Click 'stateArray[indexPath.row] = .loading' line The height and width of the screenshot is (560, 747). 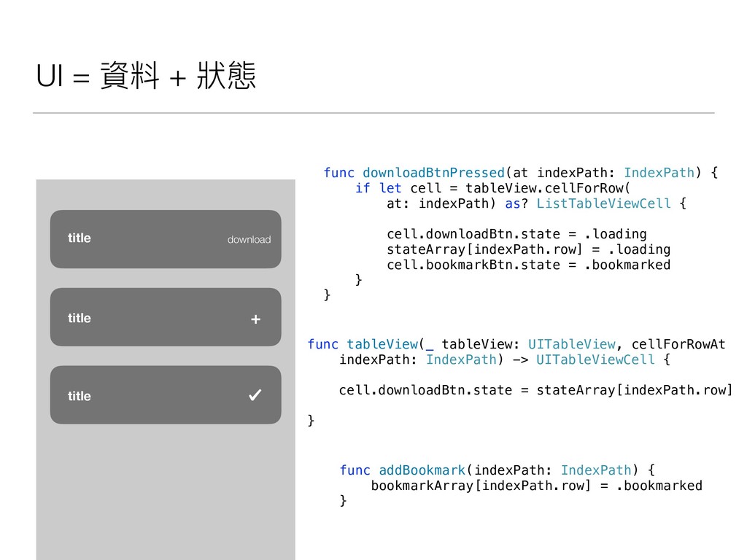528,249
